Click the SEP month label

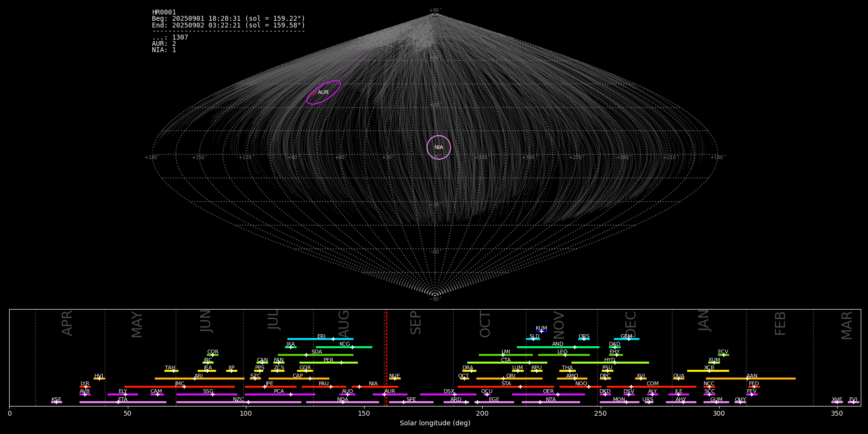[x=416, y=323]
